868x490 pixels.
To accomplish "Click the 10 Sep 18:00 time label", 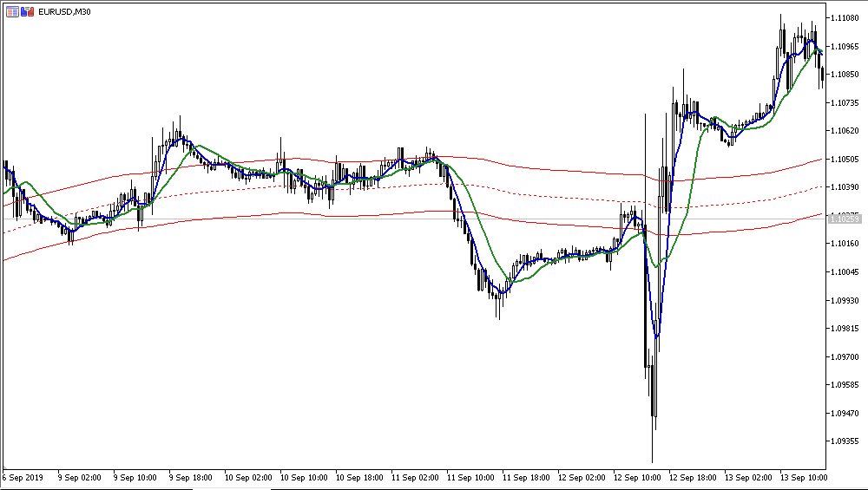I will [360, 477].
